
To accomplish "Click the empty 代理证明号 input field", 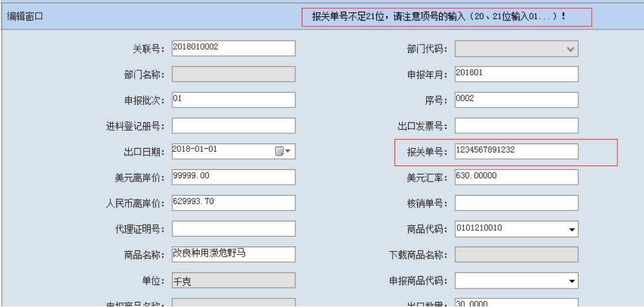I will click(x=233, y=228).
